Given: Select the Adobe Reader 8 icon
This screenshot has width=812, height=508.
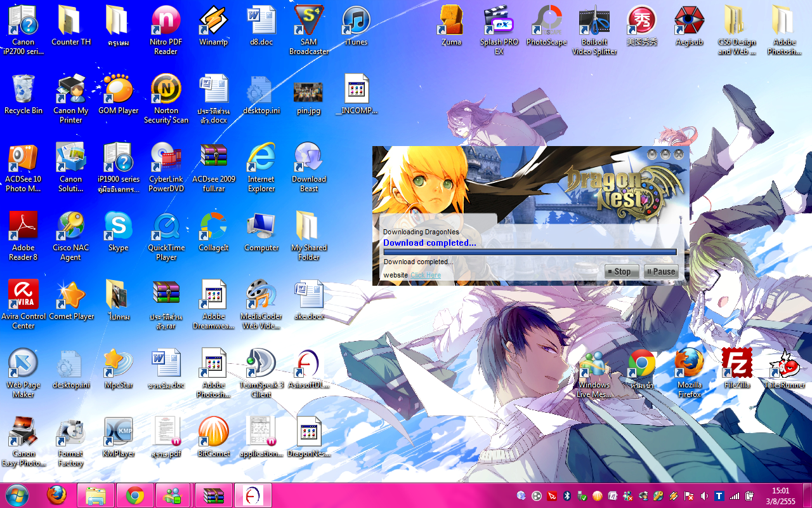Looking at the screenshot, I should click(23, 236).
